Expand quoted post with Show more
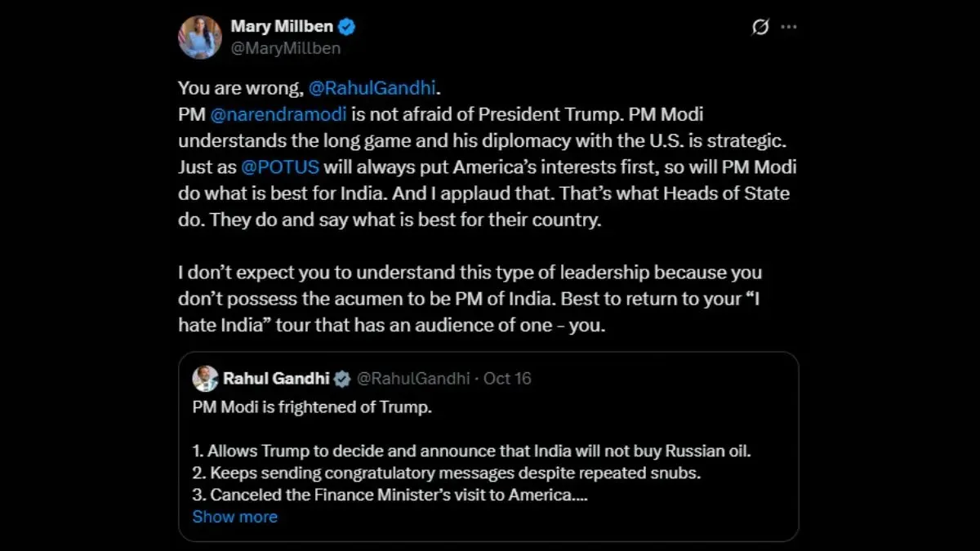 click(234, 517)
